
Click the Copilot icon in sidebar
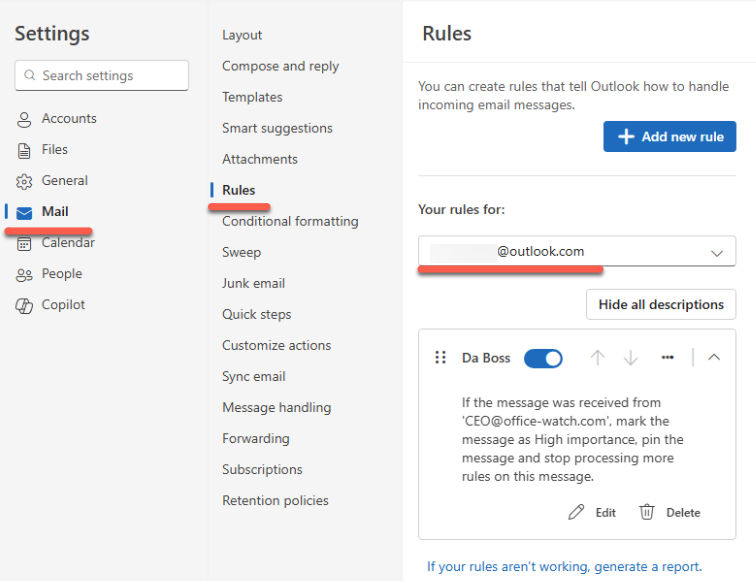click(24, 305)
